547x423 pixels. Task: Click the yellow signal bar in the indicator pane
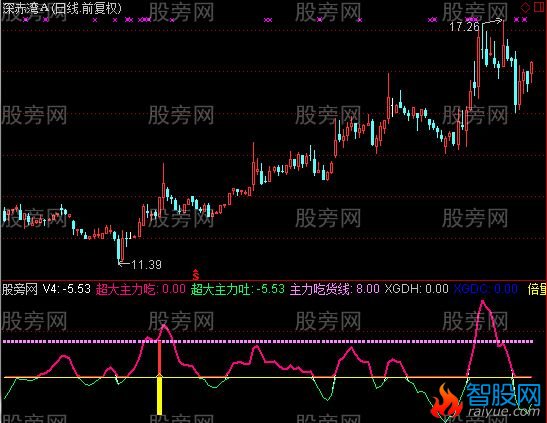pyautogui.click(x=159, y=396)
